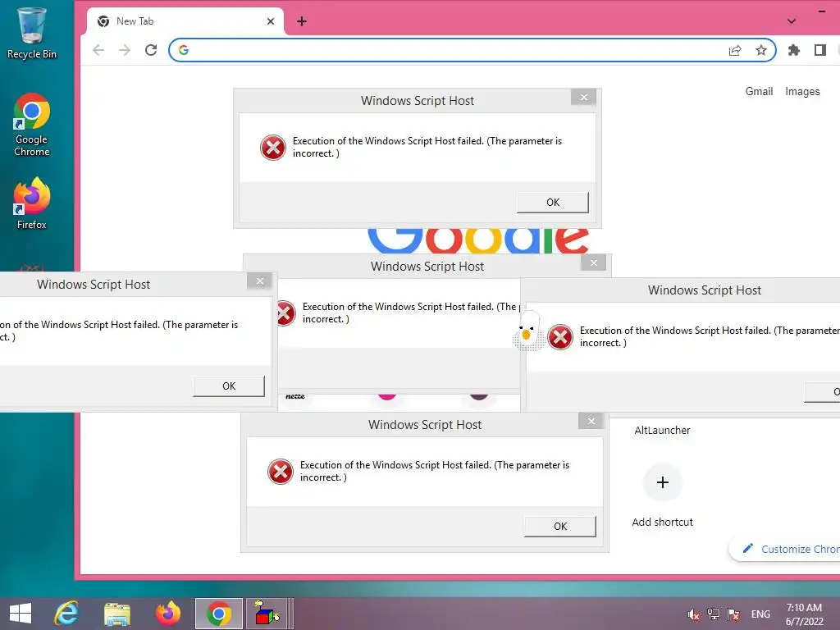840x630 pixels.
Task: Open the clock showing 7:10 AM
Action: click(804, 614)
